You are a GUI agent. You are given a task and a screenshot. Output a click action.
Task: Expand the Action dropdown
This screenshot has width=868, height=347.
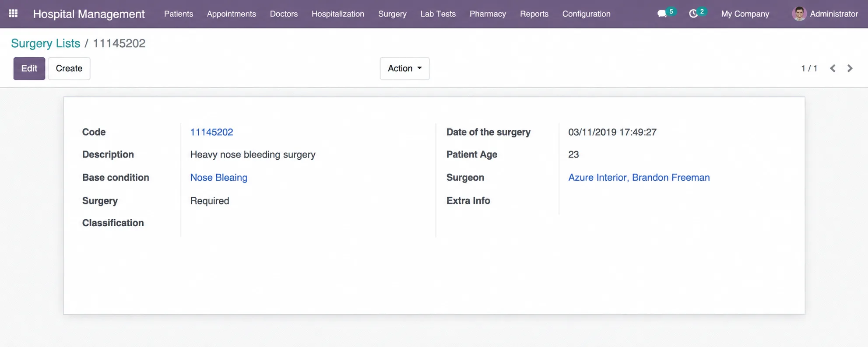[x=404, y=68]
